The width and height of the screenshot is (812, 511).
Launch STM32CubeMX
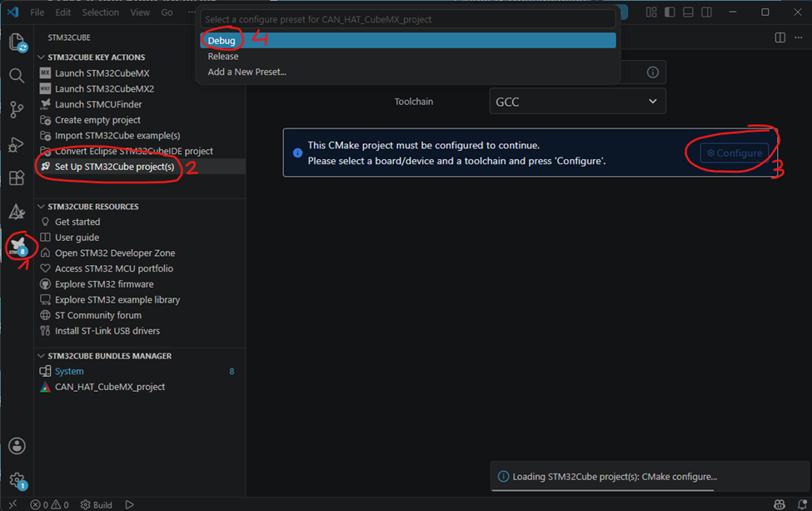tap(102, 73)
